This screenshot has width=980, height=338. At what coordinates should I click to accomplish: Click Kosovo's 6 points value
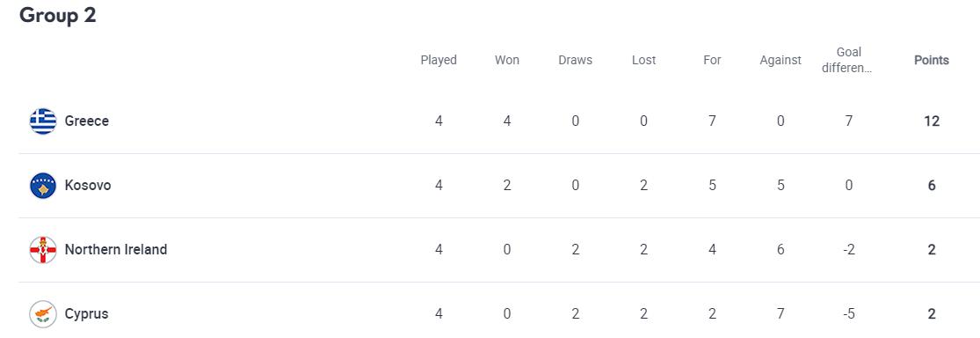[932, 185]
